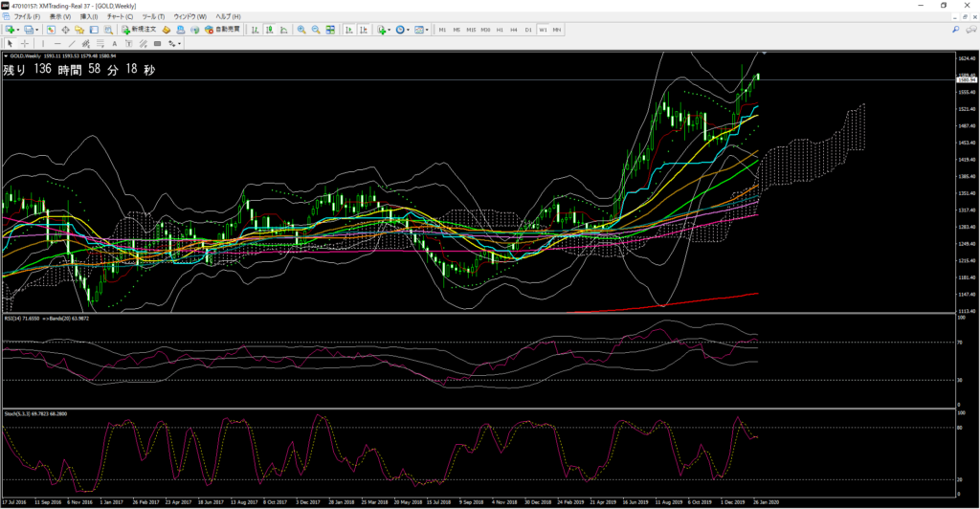Open the ウィンドウ (W) menu
980x509 pixels.
tap(190, 17)
